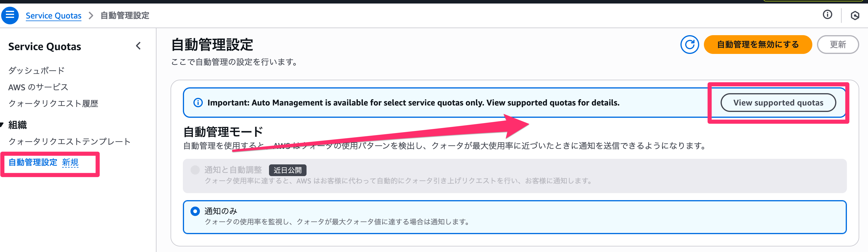Click the 更新 button
The height and width of the screenshot is (252, 868).
[838, 45]
